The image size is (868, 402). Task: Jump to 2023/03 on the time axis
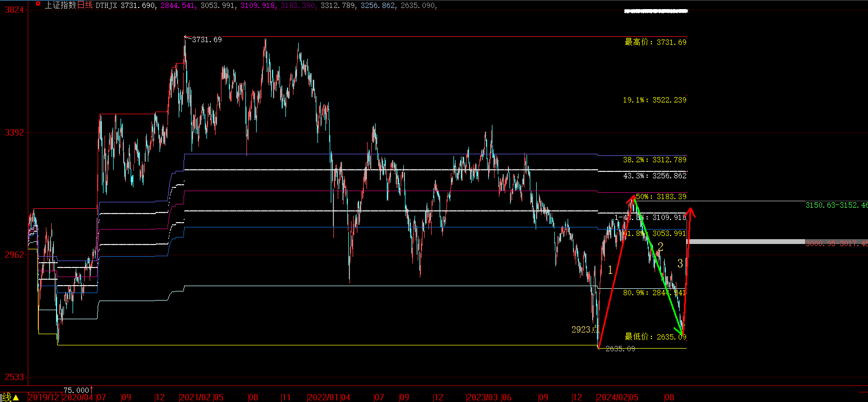coord(482,398)
